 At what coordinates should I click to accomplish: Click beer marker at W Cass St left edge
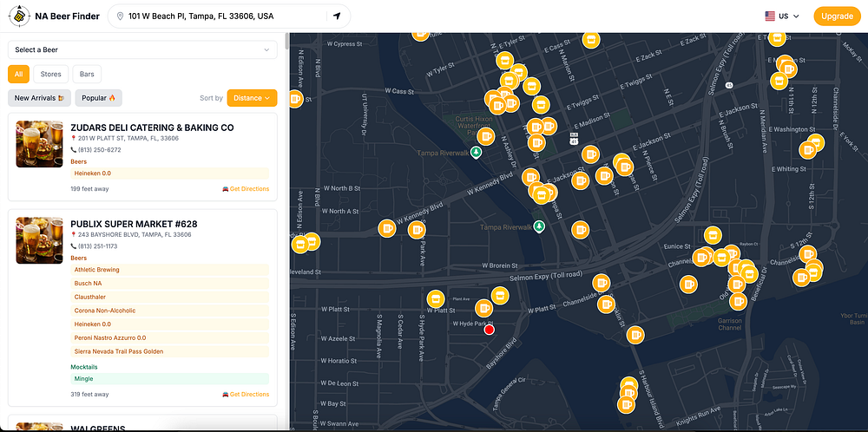(295, 100)
